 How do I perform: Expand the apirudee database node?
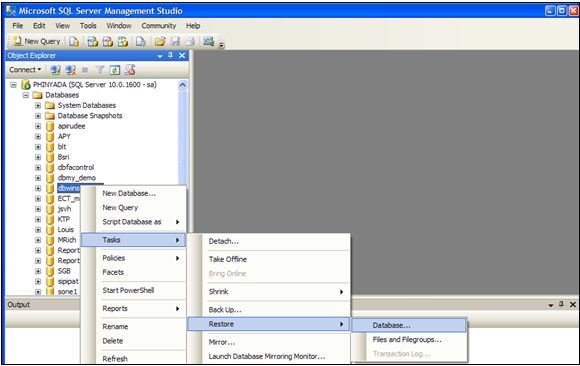pos(38,126)
